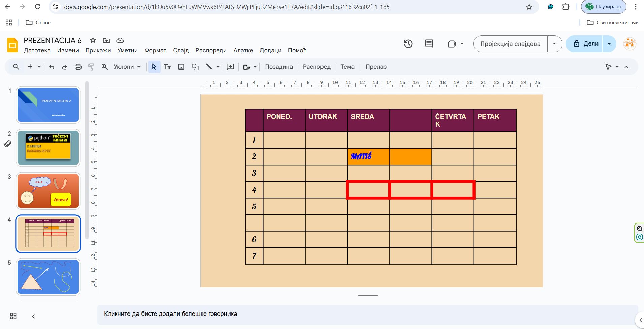Toggle grid view at bottom left
Screen dimensions: 644x329
(x=13, y=316)
